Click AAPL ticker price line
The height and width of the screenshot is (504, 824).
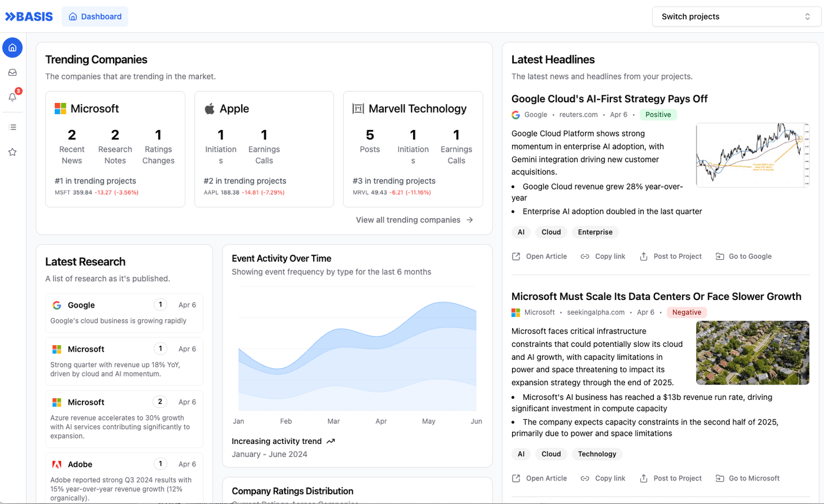click(x=244, y=192)
